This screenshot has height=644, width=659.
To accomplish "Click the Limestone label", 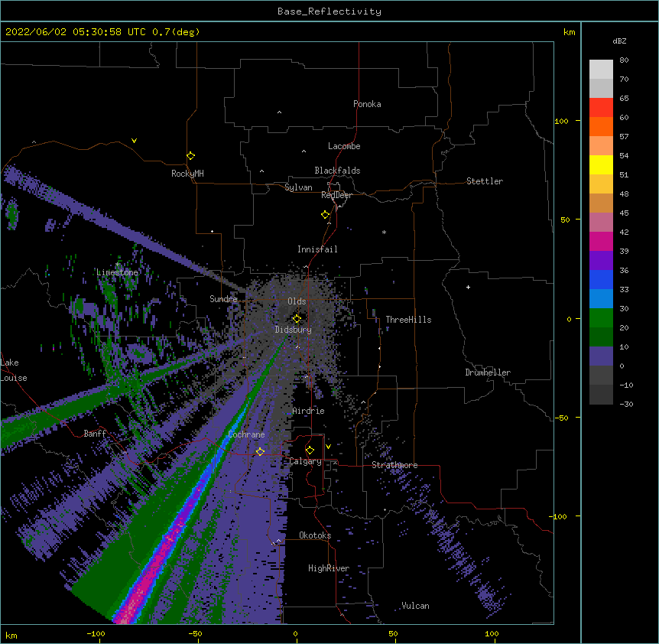I will coord(117,272).
